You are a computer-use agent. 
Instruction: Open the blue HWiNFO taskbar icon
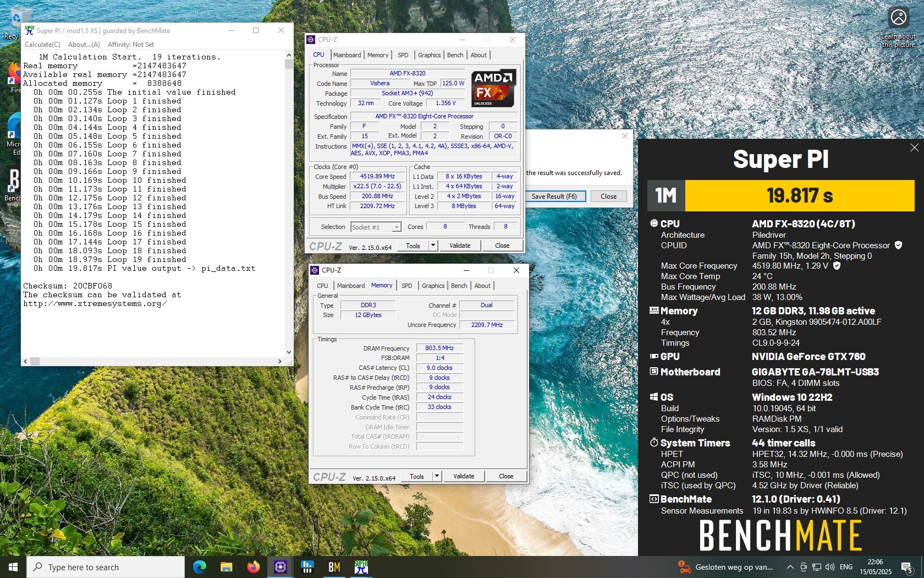307,566
